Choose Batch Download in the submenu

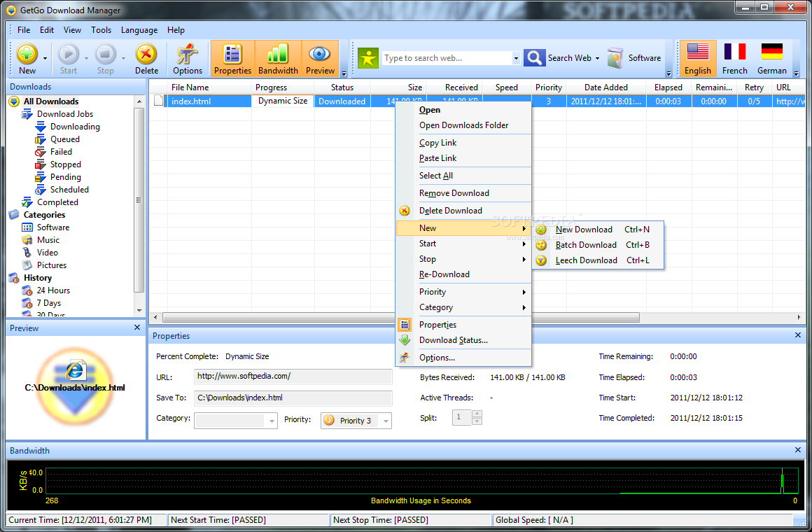click(x=598, y=245)
